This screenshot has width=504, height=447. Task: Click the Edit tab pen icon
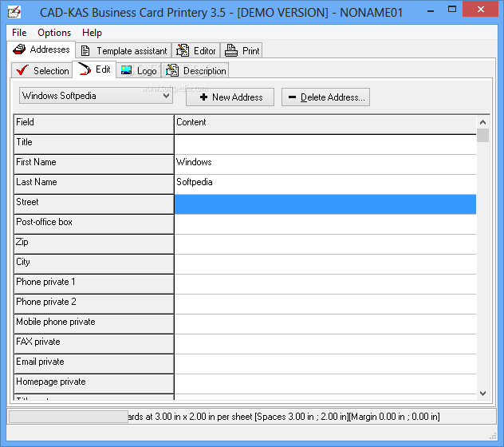click(85, 69)
